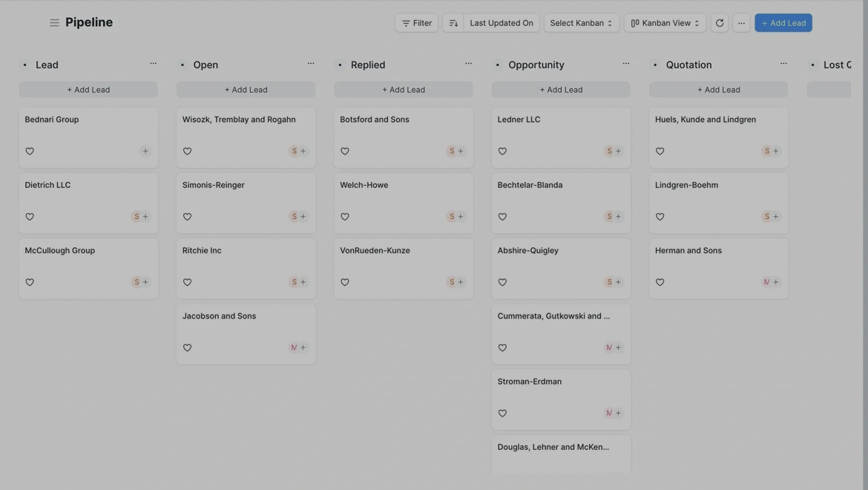Open the Lead column options menu

pyautogui.click(x=154, y=64)
